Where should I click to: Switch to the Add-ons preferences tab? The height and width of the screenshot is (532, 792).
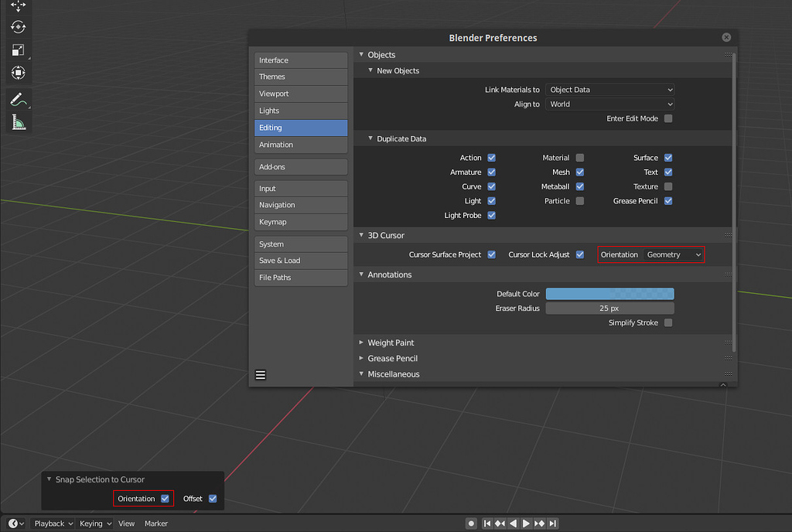pos(300,167)
